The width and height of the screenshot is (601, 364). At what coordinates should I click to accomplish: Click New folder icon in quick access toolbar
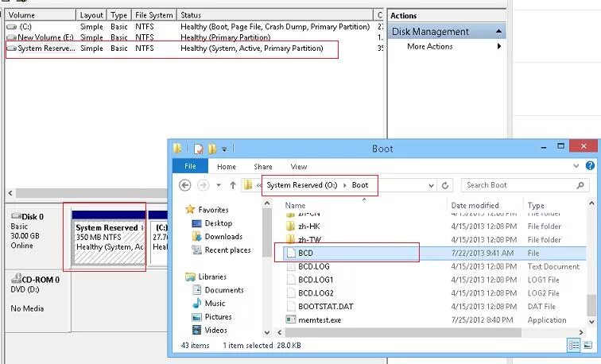coord(212,149)
